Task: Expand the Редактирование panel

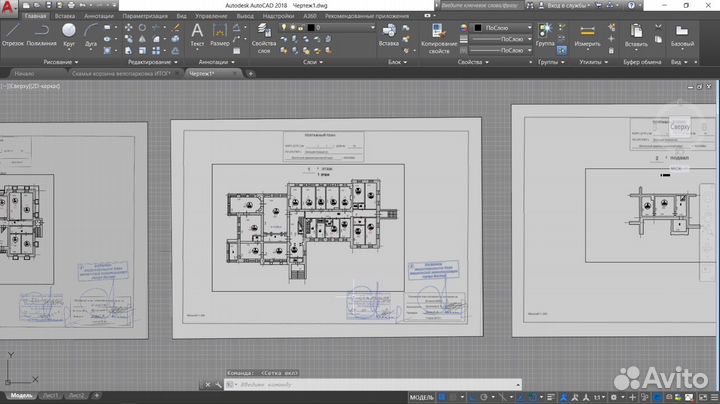Action: 148,61
